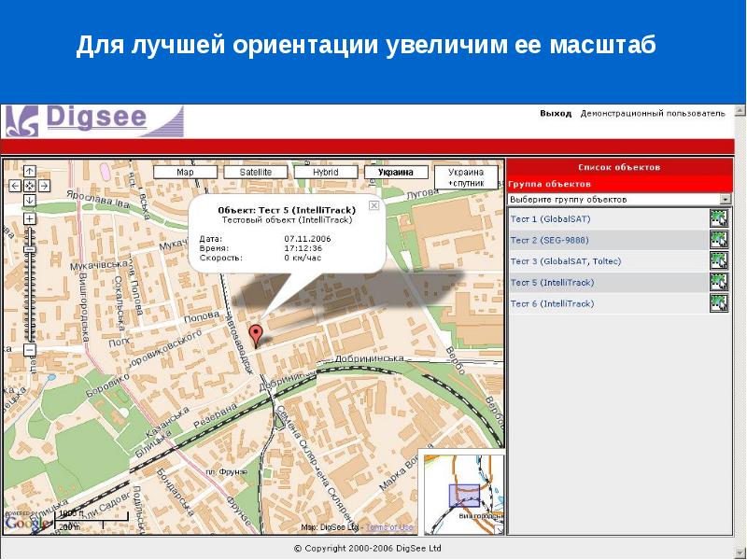The width and height of the screenshot is (747, 560).
Task: Click the Выход logout link
Action: coord(555,113)
